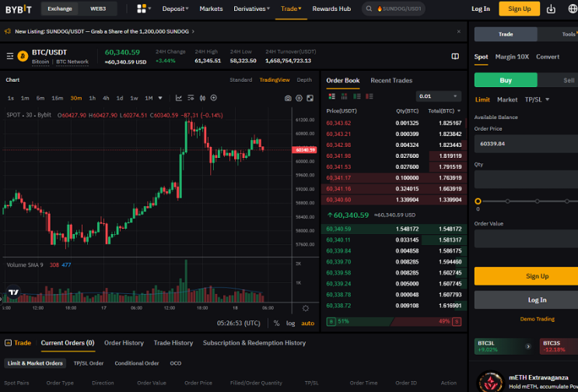
Task: Click the Bybit logo
Action: 19,9
